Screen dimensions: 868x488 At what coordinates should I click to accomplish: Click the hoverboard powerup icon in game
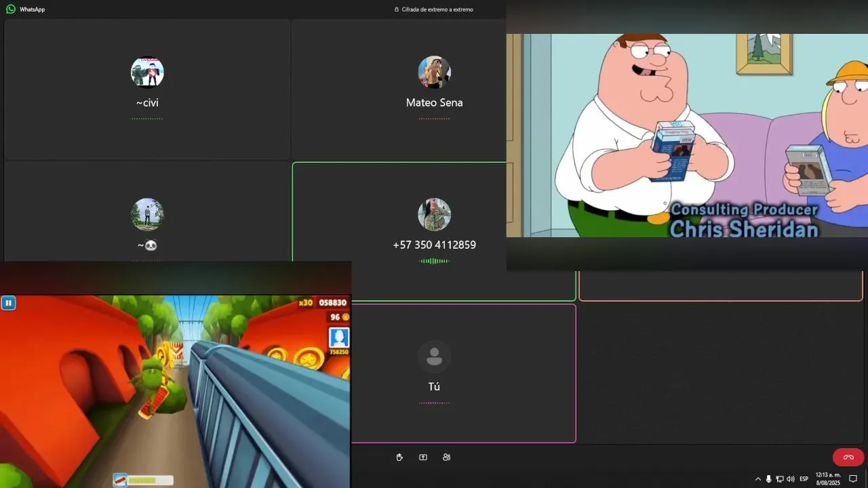[x=120, y=480]
